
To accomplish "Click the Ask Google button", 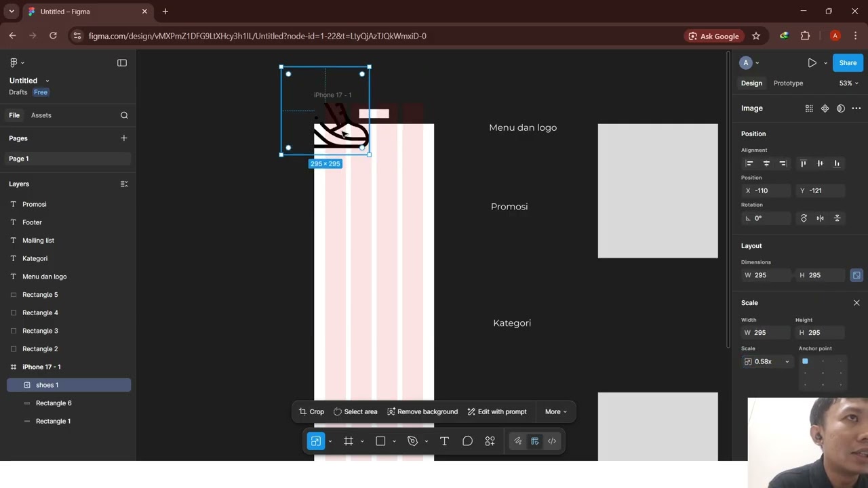I will coord(713,36).
